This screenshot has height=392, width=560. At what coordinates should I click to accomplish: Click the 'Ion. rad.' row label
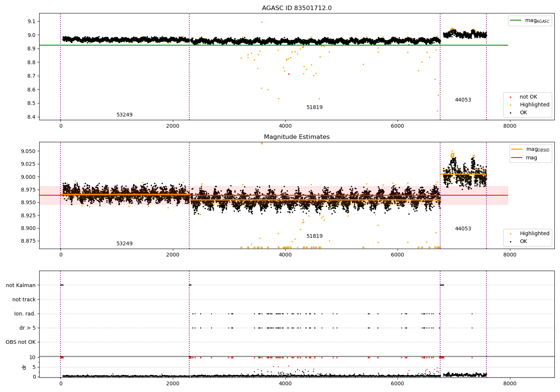[25, 314]
